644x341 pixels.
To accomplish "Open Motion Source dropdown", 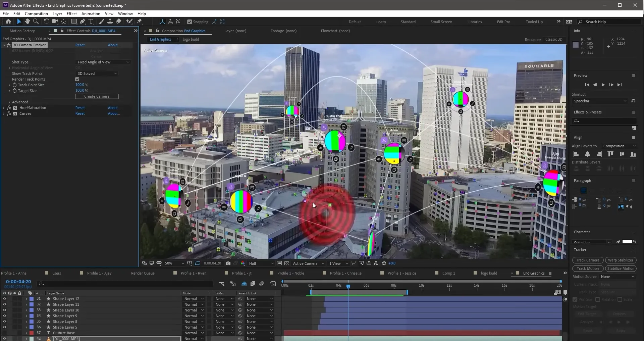I will point(618,277).
